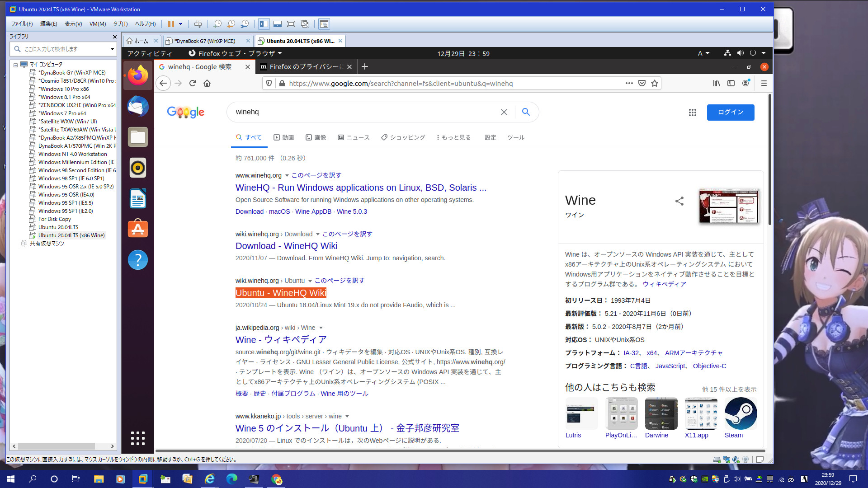The width and height of the screenshot is (868, 488).
Task: Open the Firefox library bookshelf icon
Action: pos(717,83)
